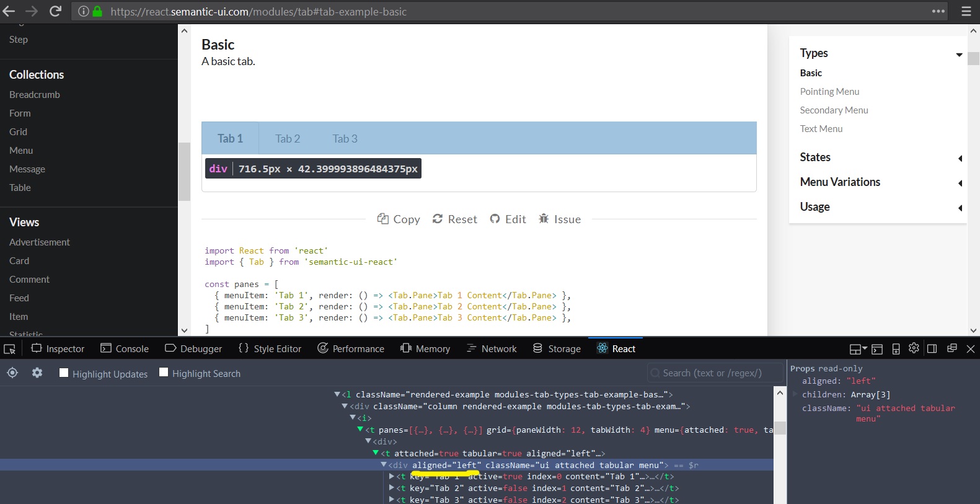Screen dimensions: 980x504
Task: Select the aligned "left" prop value
Action: point(861,381)
